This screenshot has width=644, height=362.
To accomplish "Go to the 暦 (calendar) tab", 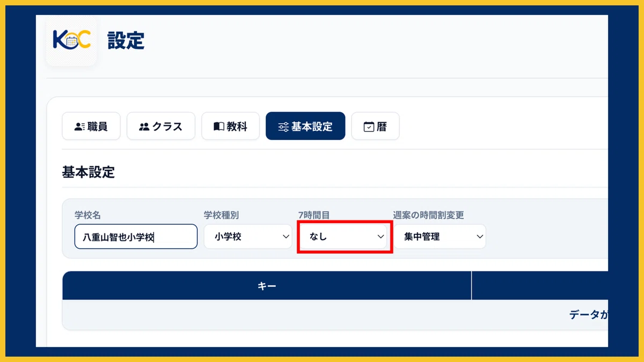I will [x=375, y=127].
